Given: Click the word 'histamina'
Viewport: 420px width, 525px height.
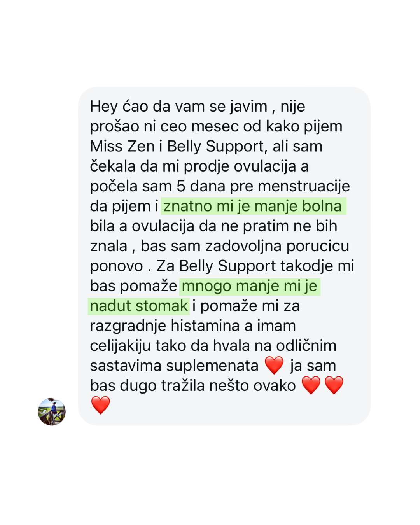Looking at the screenshot, I should 206,325.
